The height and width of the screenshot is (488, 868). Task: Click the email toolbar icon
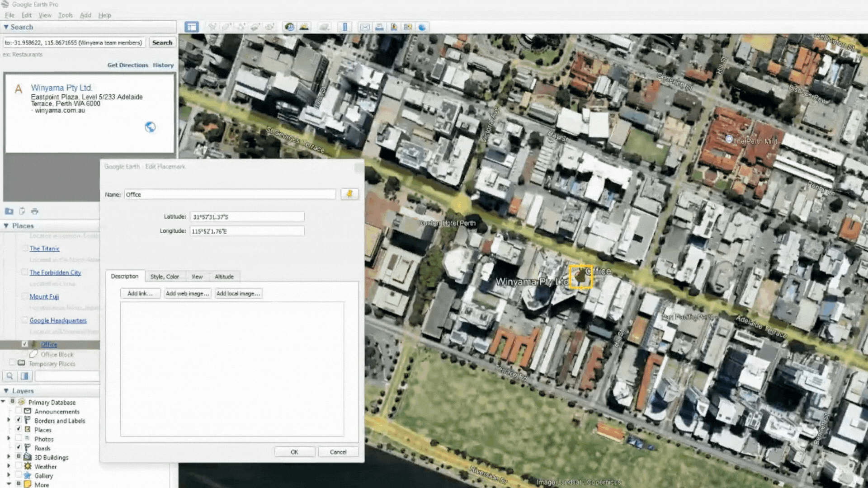pyautogui.click(x=365, y=27)
